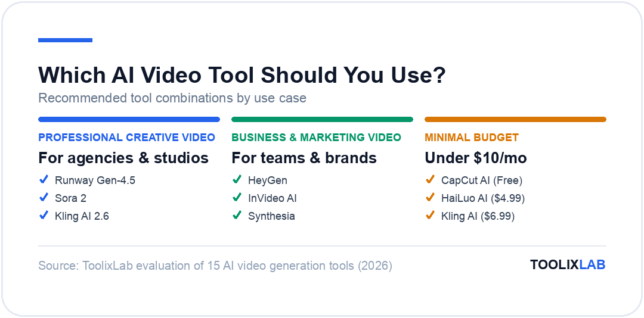Select the text Kling AI 2.6
Screen dimensions: 644x318
pos(82,216)
